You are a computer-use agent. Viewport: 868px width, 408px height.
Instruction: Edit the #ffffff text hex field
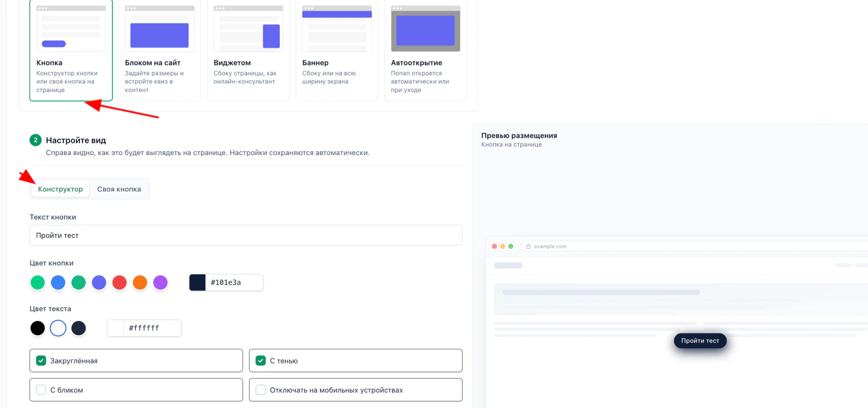(152, 328)
